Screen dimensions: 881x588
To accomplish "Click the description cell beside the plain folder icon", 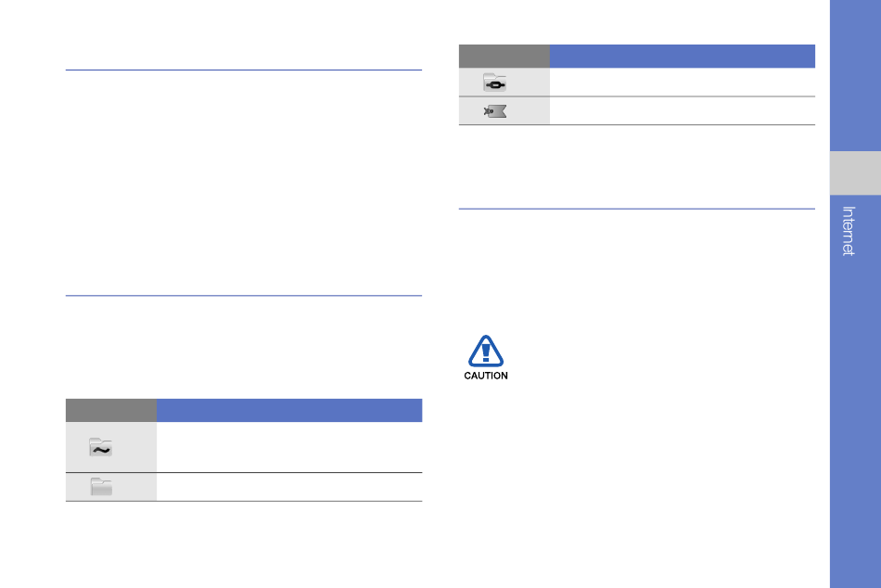I will click(x=289, y=487).
